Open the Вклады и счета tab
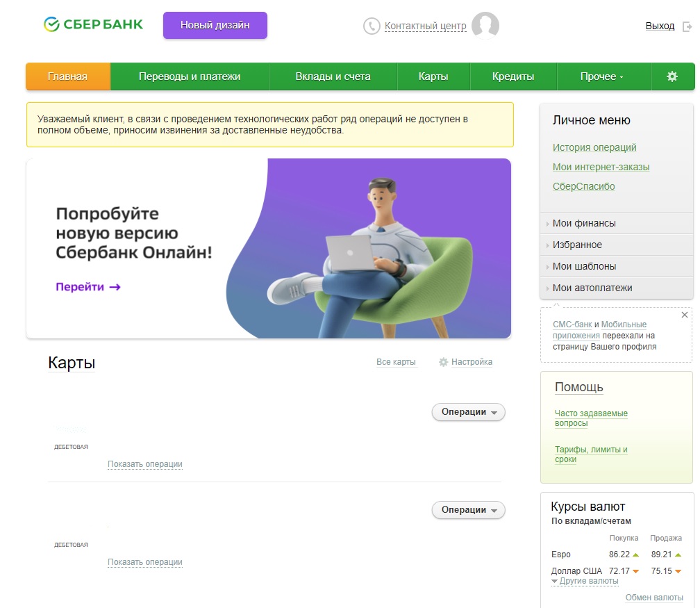The width and height of the screenshot is (700, 608). point(333,76)
